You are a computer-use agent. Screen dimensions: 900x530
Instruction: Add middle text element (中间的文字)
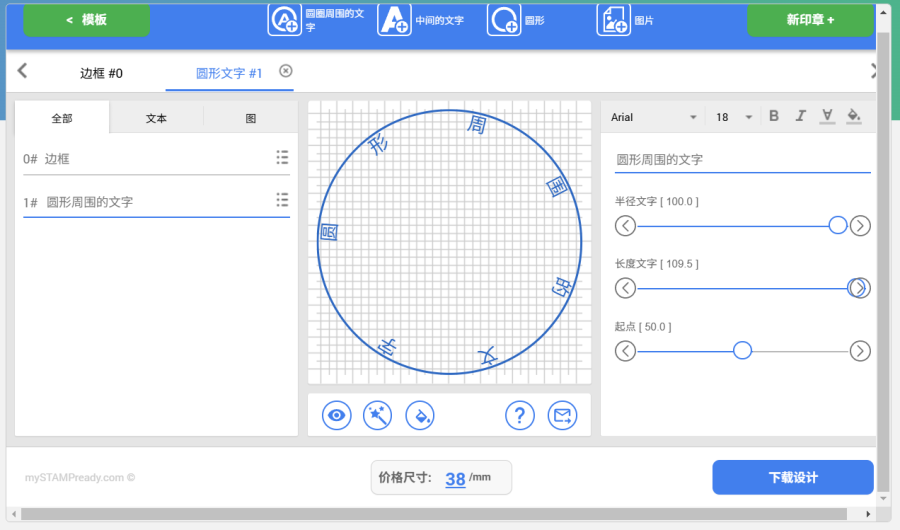coord(421,20)
